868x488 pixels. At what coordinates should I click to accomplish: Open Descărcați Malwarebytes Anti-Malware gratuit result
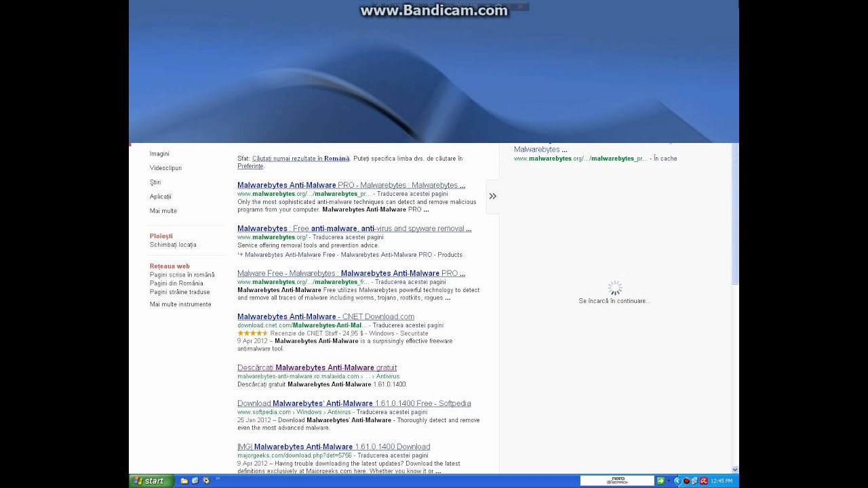(317, 367)
